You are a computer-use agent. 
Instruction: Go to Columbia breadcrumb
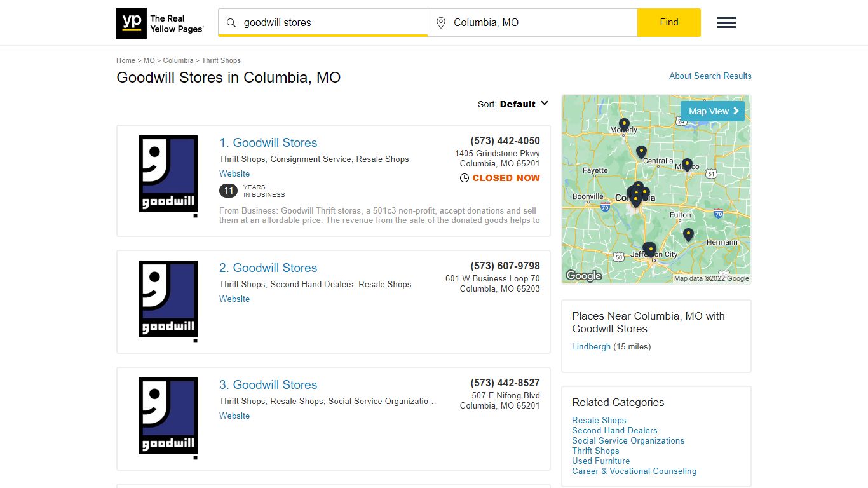coord(178,60)
